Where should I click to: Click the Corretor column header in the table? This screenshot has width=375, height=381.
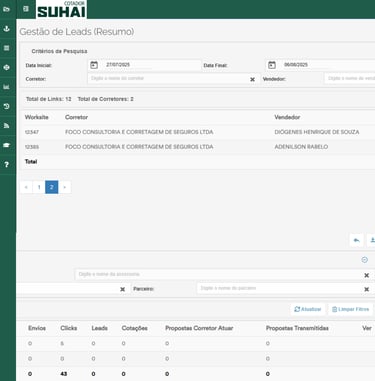[x=76, y=117]
